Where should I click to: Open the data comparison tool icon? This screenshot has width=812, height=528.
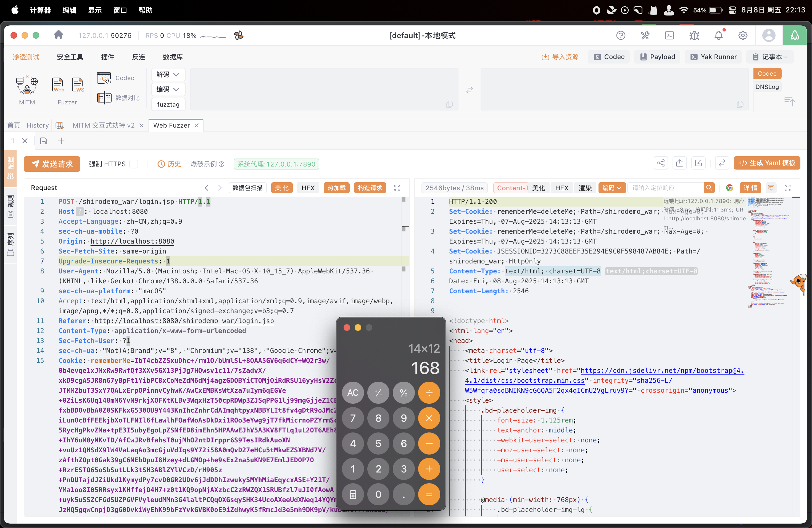[104, 98]
